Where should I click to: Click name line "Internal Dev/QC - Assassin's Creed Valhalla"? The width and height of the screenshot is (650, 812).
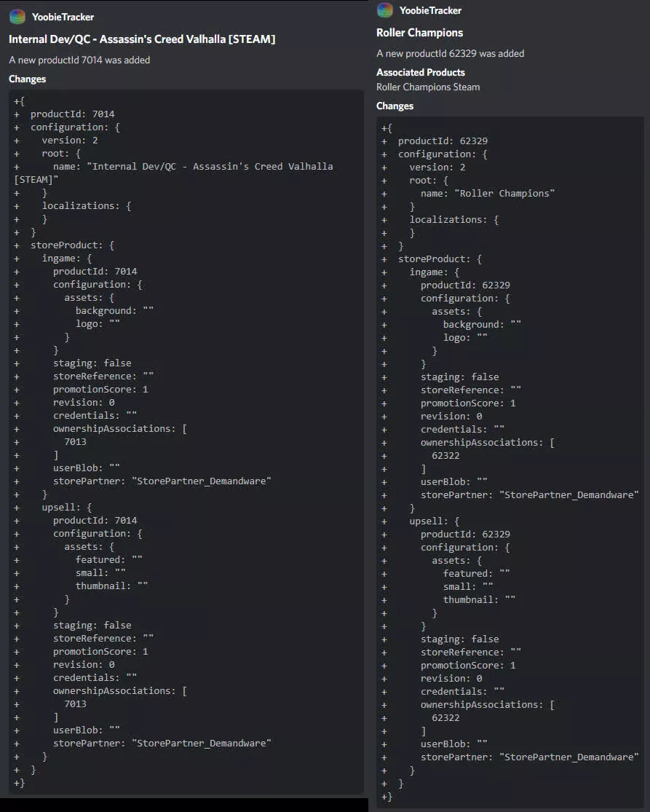pos(193,167)
